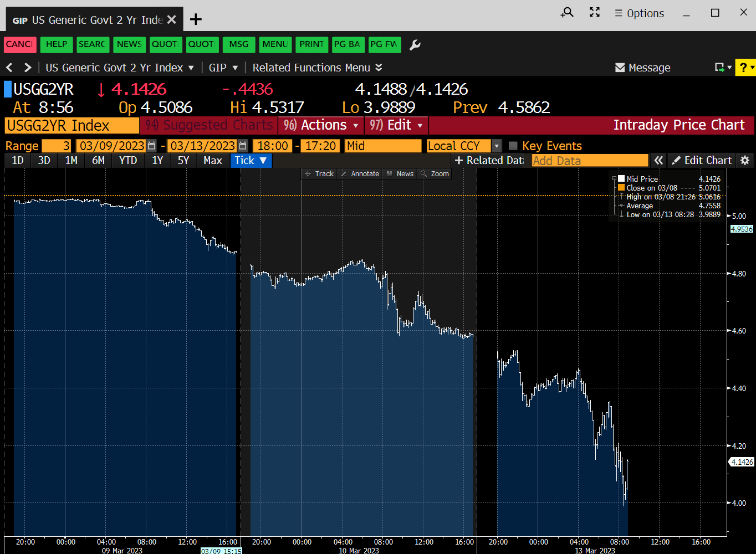Toggle the Track crosshair tool
The width and height of the screenshot is (756, 554).
tap(319, 174)
